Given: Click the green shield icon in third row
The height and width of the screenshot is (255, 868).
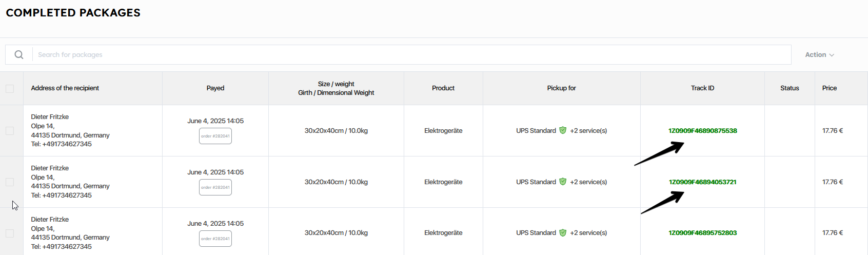Looking at the screenshot, I should tap(563, 232).
